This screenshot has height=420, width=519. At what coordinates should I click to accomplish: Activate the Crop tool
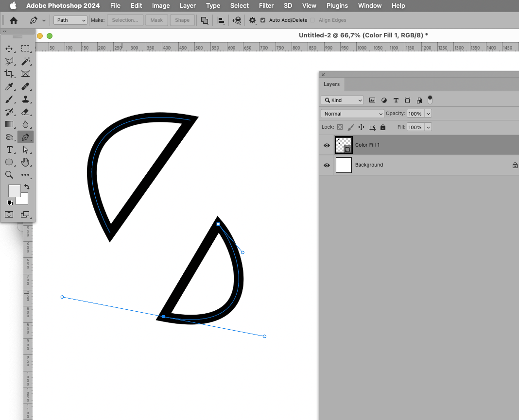click(10, 74)
